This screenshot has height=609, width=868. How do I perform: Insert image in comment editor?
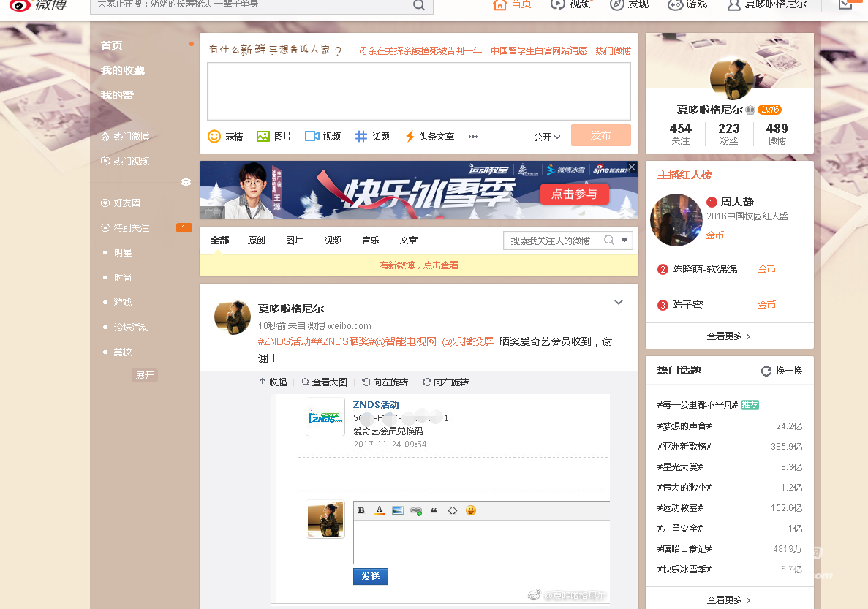tap(398, 510)
